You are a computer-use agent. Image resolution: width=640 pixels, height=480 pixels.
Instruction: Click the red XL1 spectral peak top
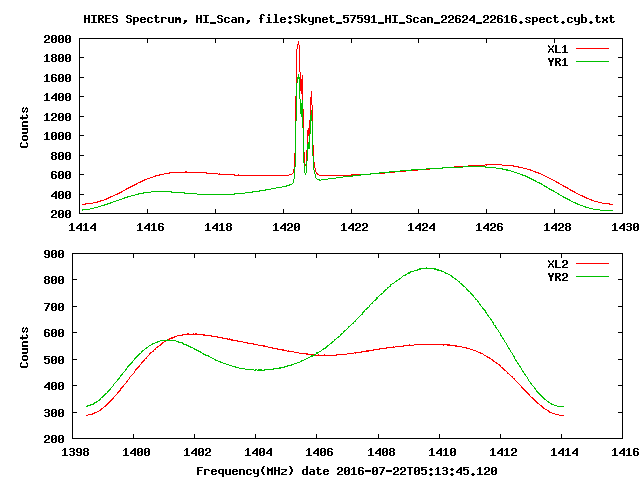pyautogui.click(x=298, y=42)
